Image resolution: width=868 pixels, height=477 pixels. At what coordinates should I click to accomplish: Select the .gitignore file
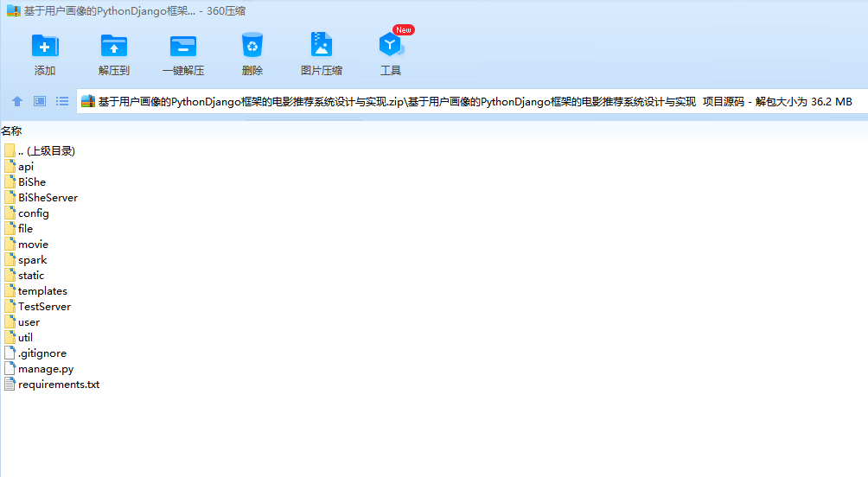[35, 353]
